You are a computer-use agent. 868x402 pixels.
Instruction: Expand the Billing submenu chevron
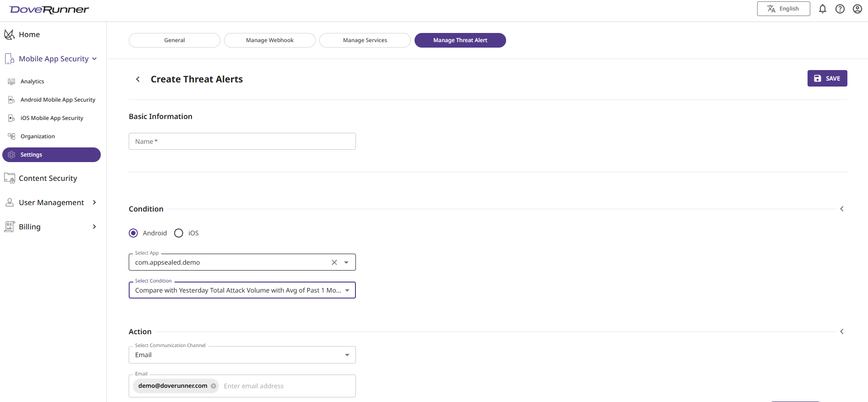94,227
